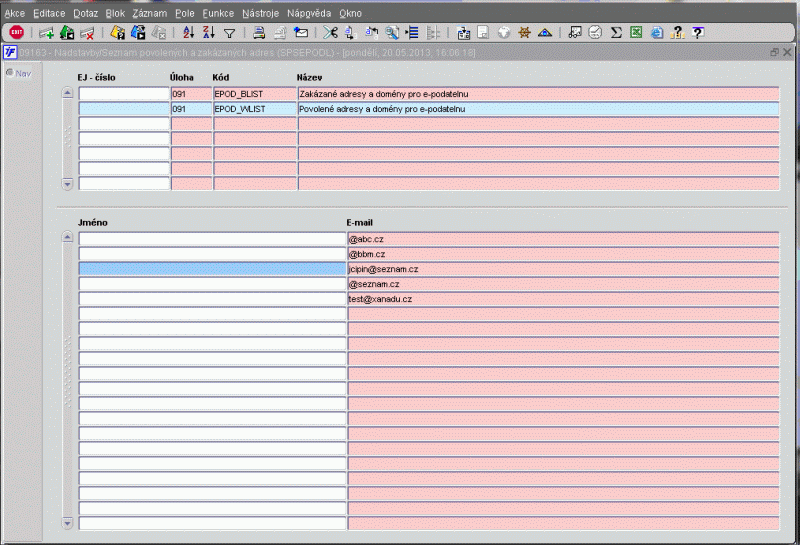Click the Internet Explorer browser icon
Screen dimensions: 800x545
point(657,33)
